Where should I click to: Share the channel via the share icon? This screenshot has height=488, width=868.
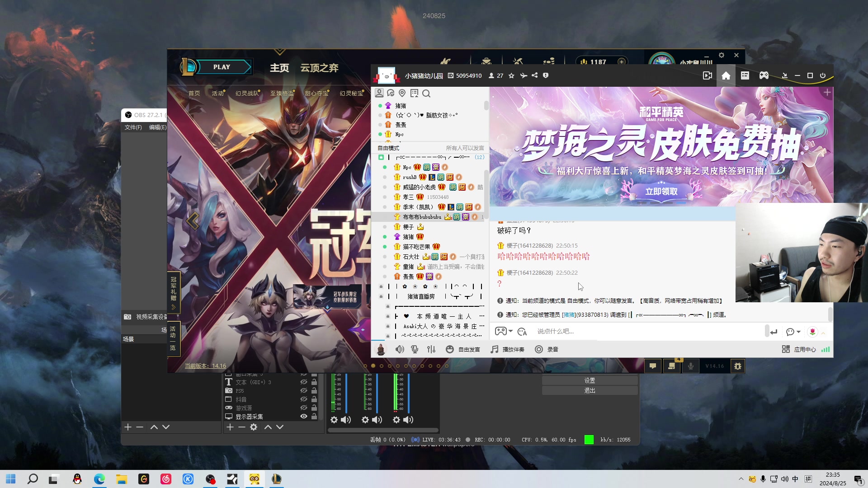coord(535,75)
